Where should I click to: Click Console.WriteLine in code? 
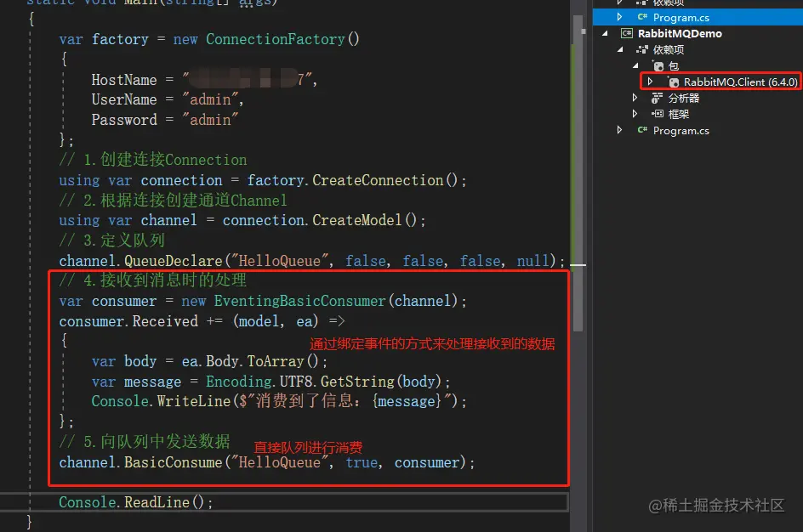pyautogui.click(x=161, y=401)
